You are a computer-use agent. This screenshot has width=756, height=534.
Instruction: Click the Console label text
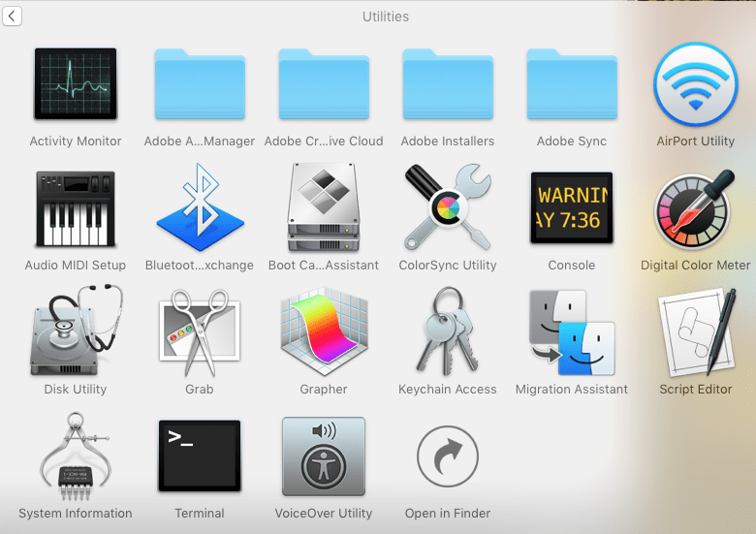(571, 266)
